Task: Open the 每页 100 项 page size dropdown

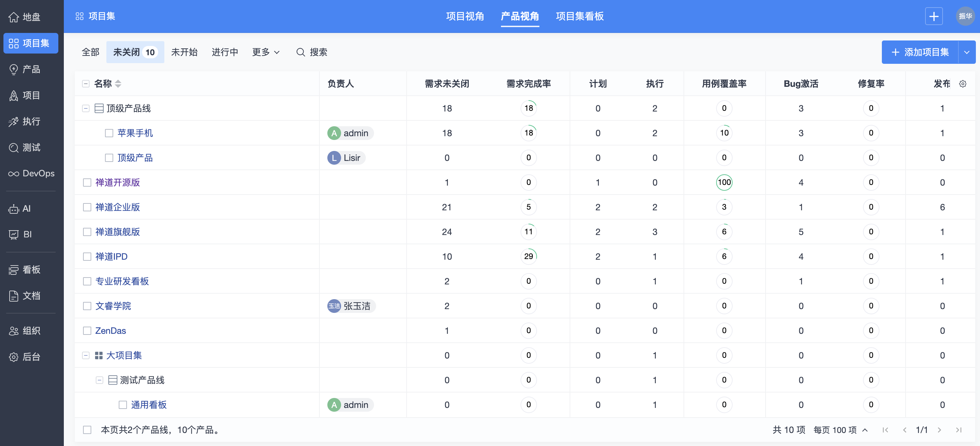Action: (840, 430)
